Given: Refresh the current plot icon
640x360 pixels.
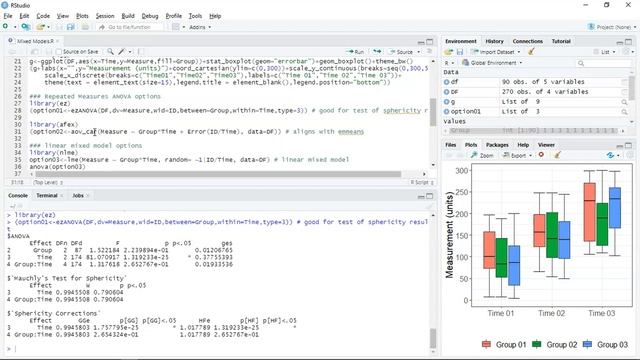Looking at the screenshot, I should coord(610,155).
